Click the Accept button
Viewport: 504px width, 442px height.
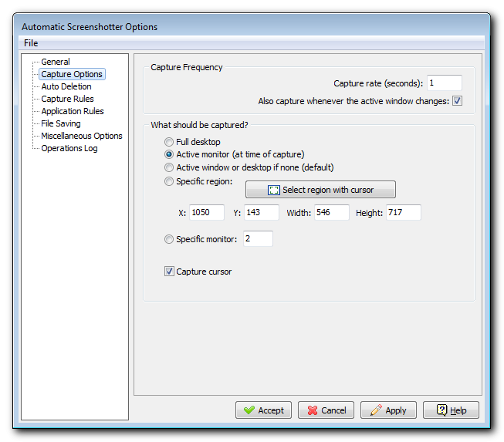[x=263, y=410]
